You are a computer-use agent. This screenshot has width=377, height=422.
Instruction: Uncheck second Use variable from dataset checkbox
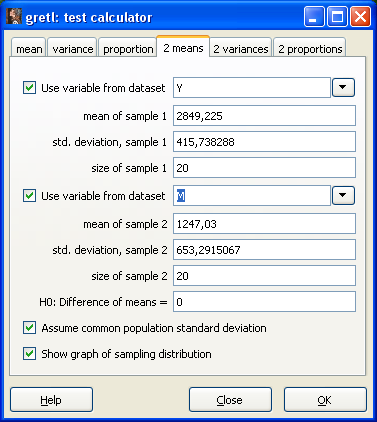(x=29, y=196)
